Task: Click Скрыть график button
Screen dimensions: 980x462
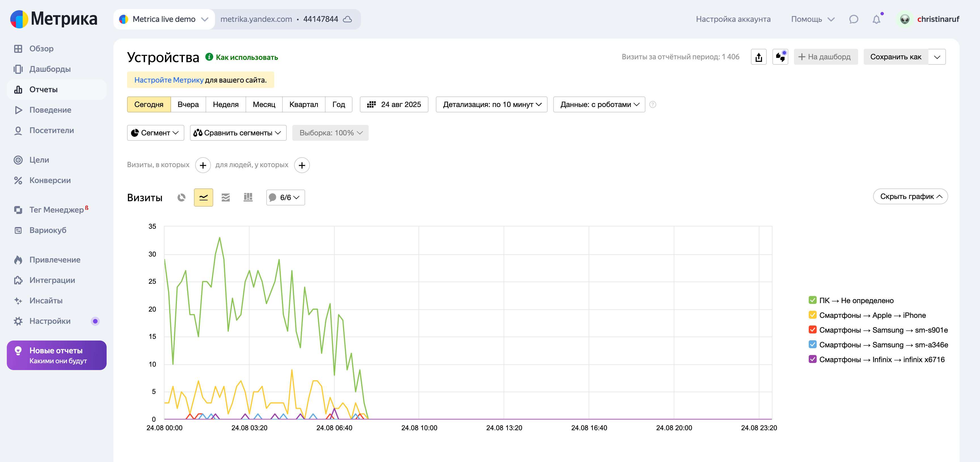Action: click(910, 197)
